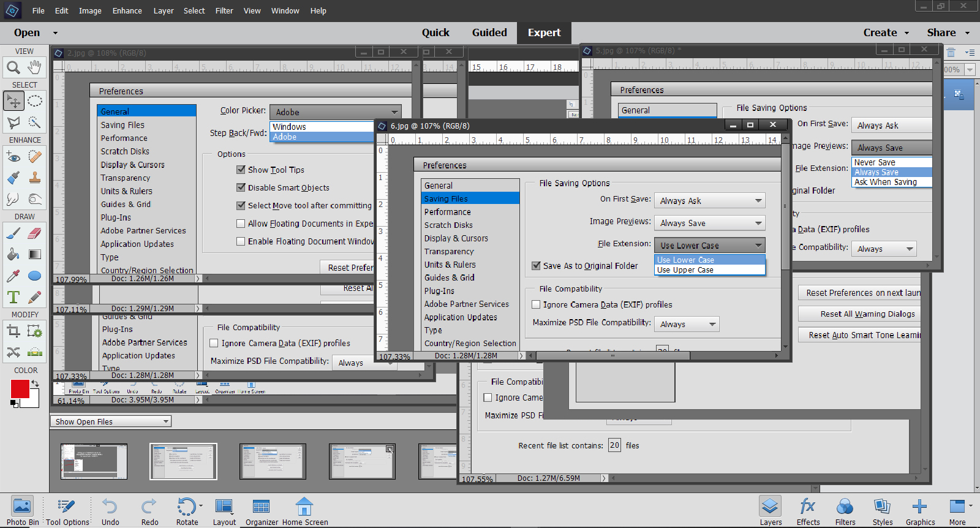Screen dimensions: 980x528
Task: Select the Paint Bucket tool
Action: point(13,254)
